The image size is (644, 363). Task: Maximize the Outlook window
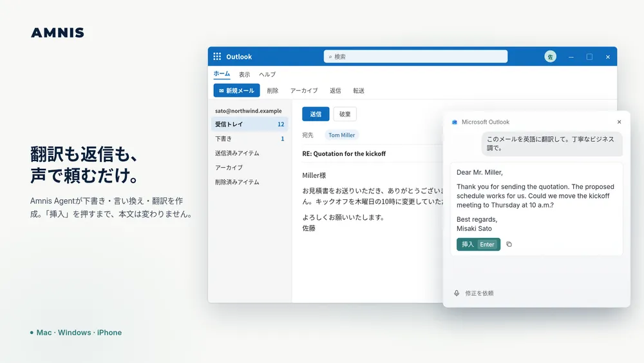(x=589, y=57)
